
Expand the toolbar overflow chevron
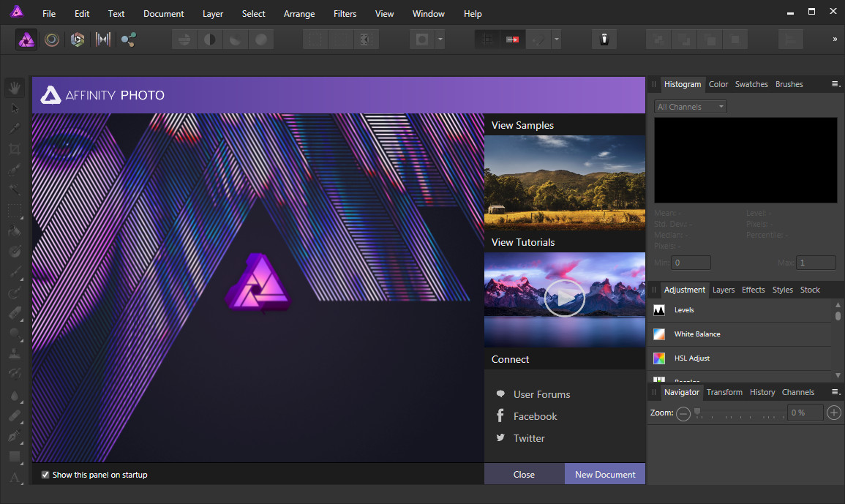[x=835, y=40]
